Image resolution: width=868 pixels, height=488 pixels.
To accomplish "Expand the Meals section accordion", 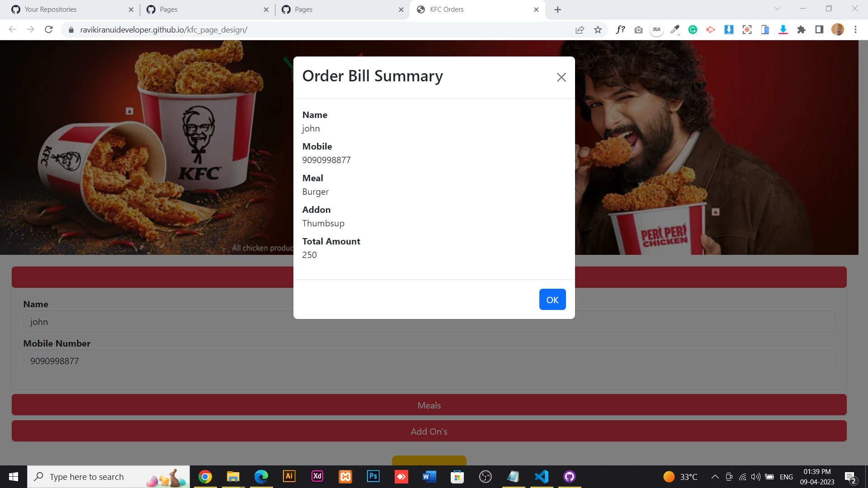I will click(x=429, y=404).
